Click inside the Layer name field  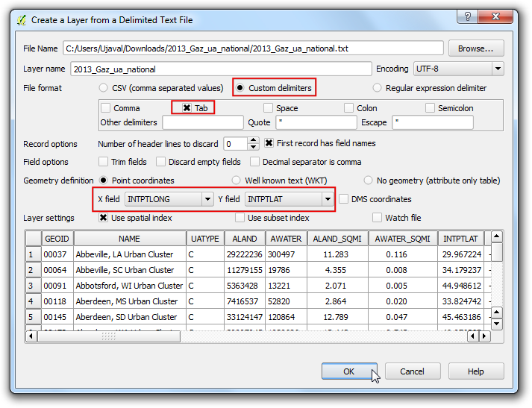(x=221, y=69)
